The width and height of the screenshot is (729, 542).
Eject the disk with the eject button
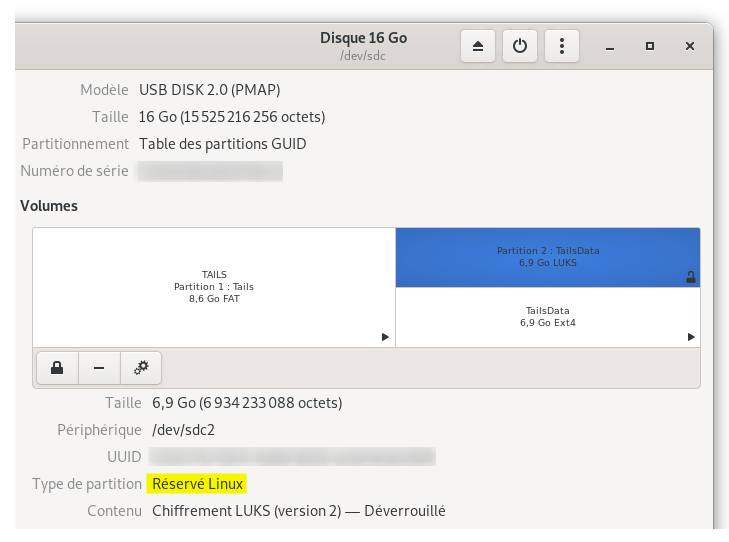[477, 46]
